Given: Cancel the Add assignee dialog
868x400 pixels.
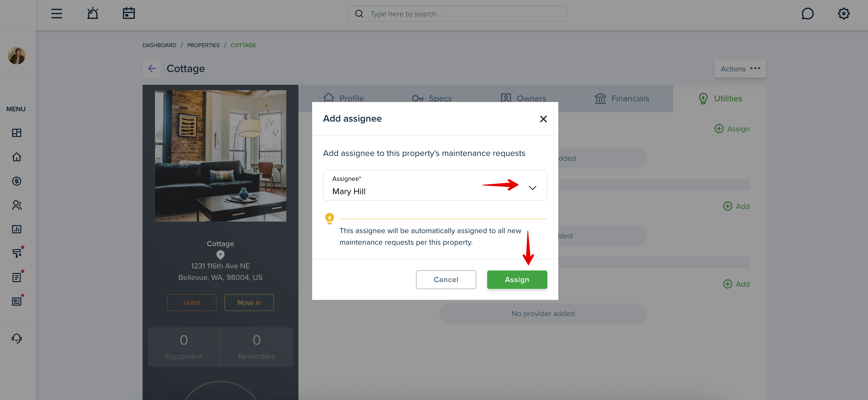Looking at the screenshot, I should click(x=446, y=279).
